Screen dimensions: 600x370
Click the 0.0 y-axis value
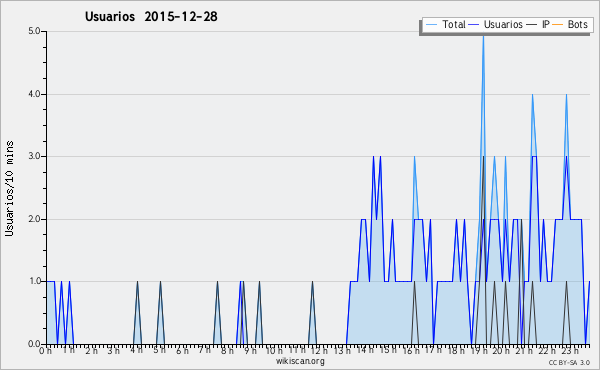pyautogui.click(x=34, y=344)
